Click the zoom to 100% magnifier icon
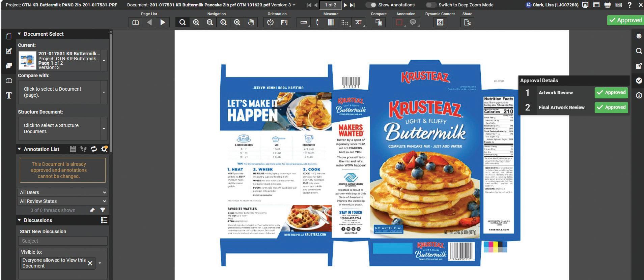This screenshot has width=644, height=280. pos(237,22)
